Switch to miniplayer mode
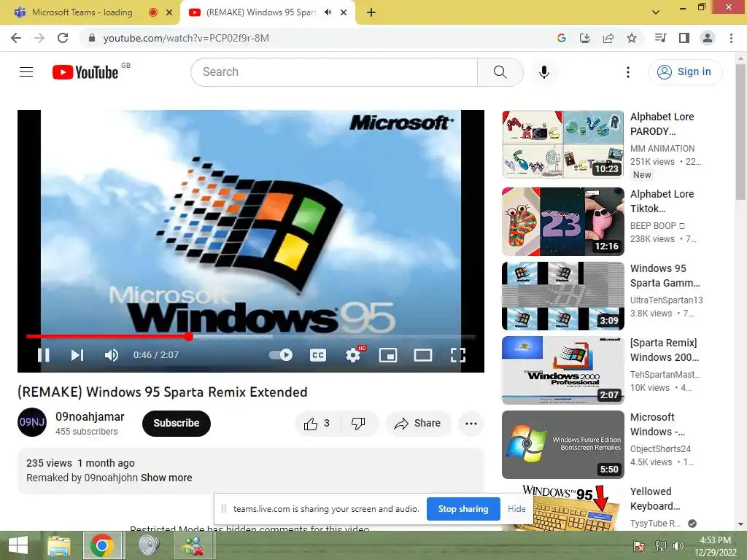The image size is (747, 560). click(388, 355)
